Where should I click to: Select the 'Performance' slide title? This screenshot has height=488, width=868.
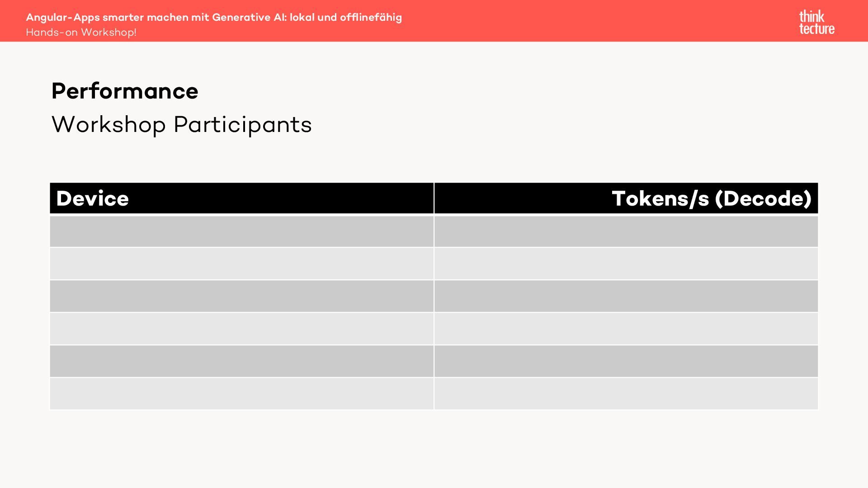(125, 91)
